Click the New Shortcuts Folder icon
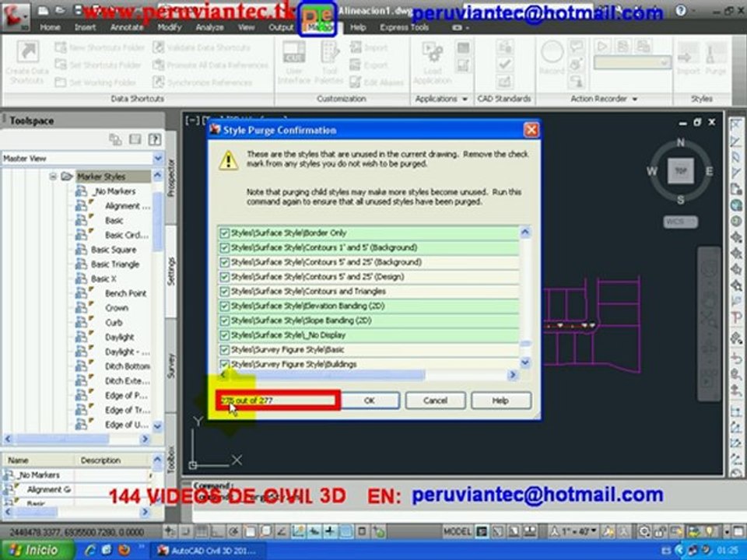Screen dimensions: 747x560 (61, 47)
